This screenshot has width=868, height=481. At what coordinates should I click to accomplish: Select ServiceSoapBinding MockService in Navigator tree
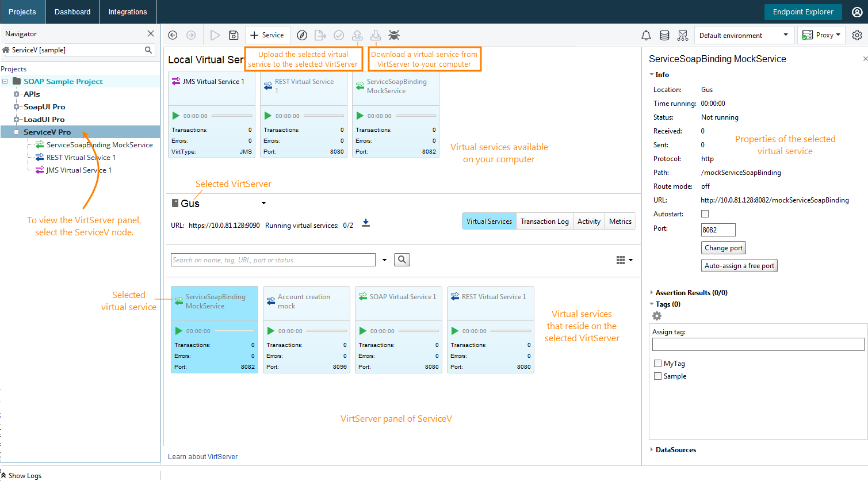[100, 145]
